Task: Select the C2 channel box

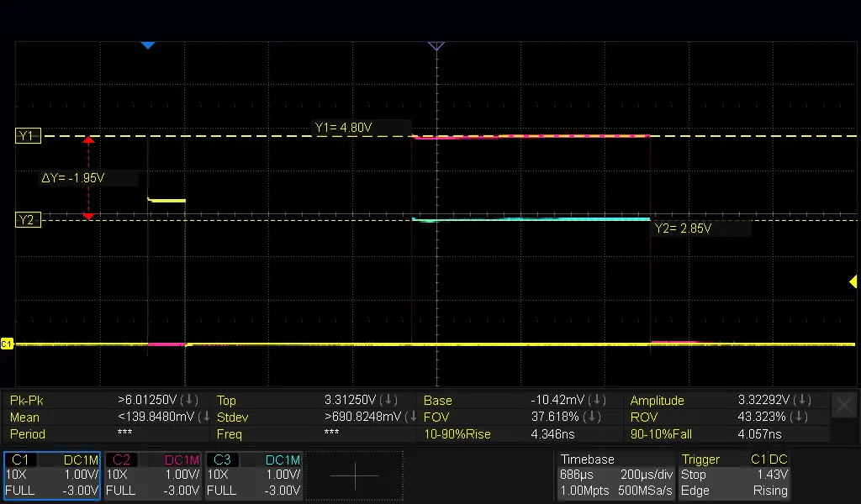Action: coord(153,475)
